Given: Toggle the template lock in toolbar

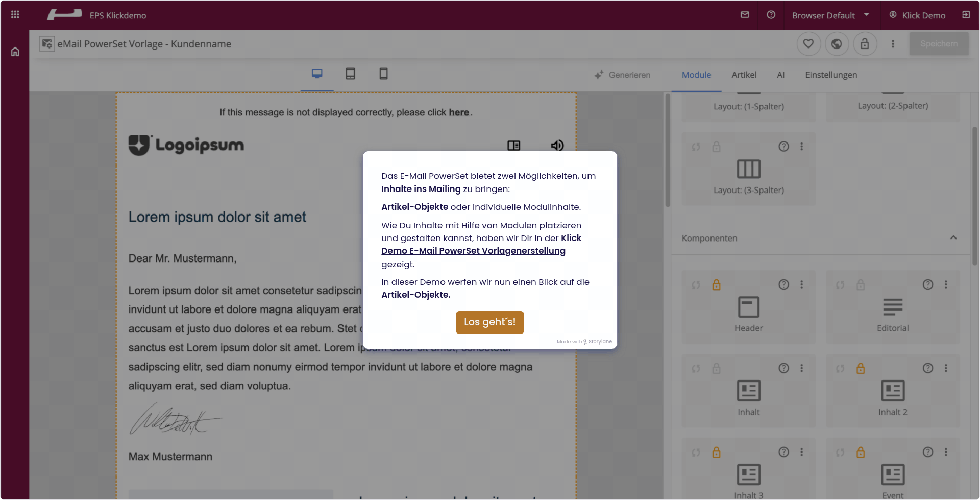Looking at the screenshot, I should [865, 44].
